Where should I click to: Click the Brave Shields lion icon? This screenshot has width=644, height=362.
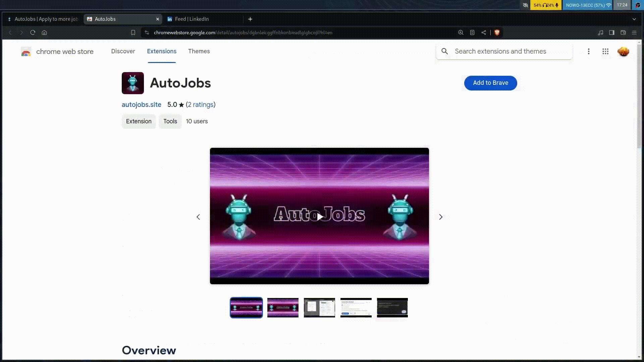coord(497,33)
